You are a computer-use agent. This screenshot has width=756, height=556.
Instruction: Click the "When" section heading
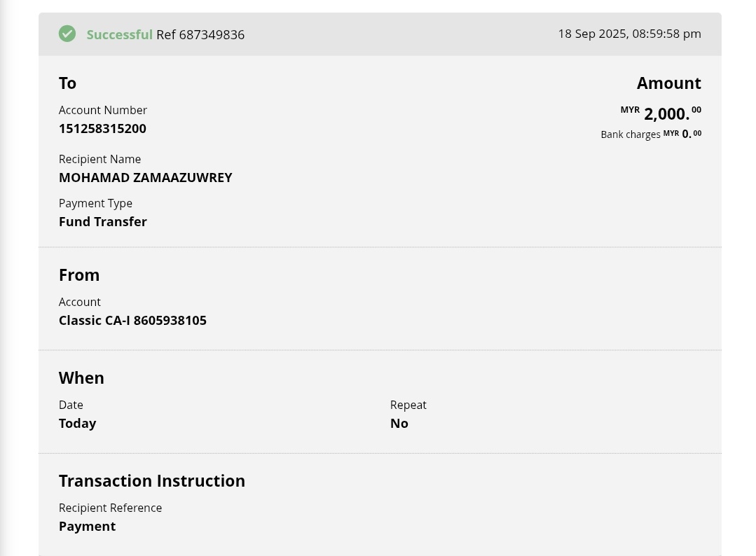[x=81, y=378]
